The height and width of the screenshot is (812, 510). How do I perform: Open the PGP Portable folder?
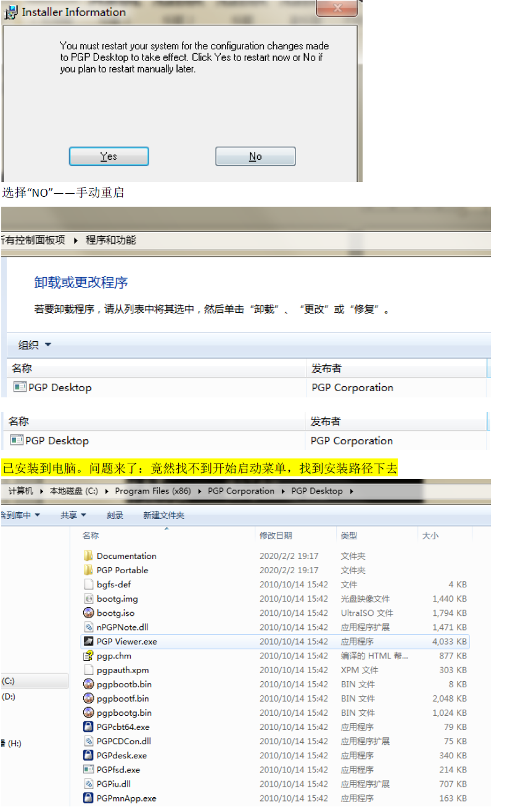point(121,570)
